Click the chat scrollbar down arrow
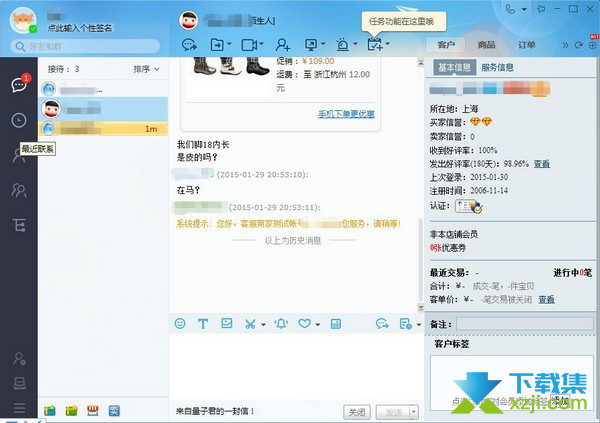Screen dimensions: 600x423 click(421, 307)
